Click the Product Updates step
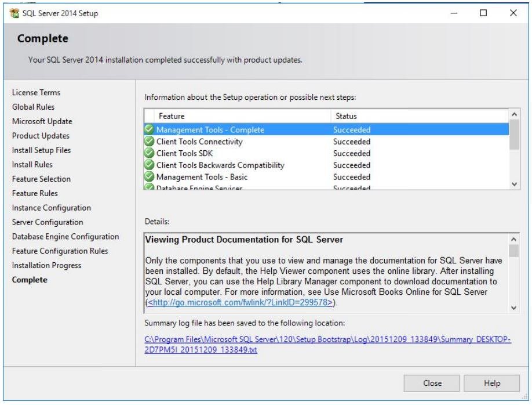Viewport: 532px width, 405px height. click(41, 136)
